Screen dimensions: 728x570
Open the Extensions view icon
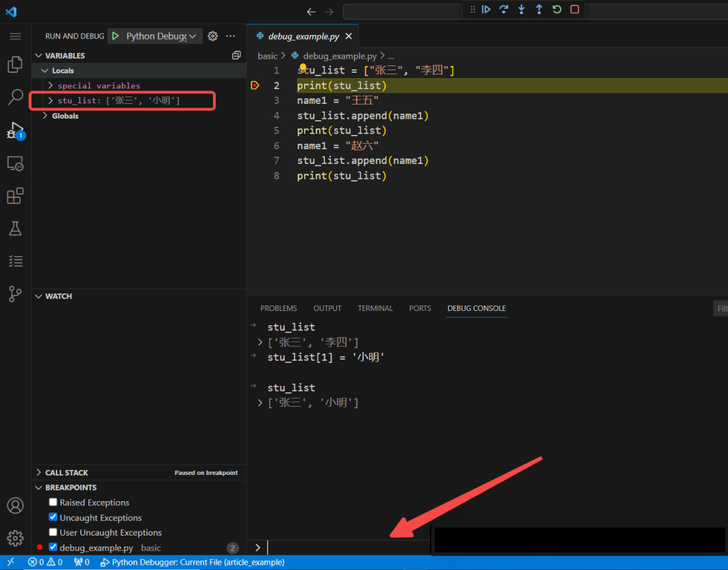(x=15, y=196)
